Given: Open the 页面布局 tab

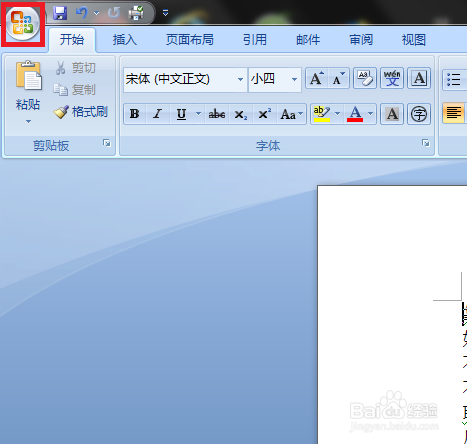Looking at the screenshot, I should click(190, 40).
